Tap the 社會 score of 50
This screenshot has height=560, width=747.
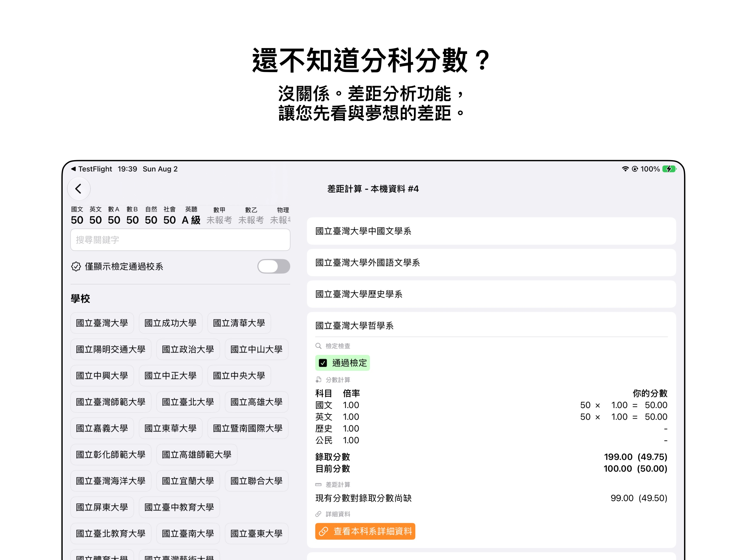click(170, 220)
